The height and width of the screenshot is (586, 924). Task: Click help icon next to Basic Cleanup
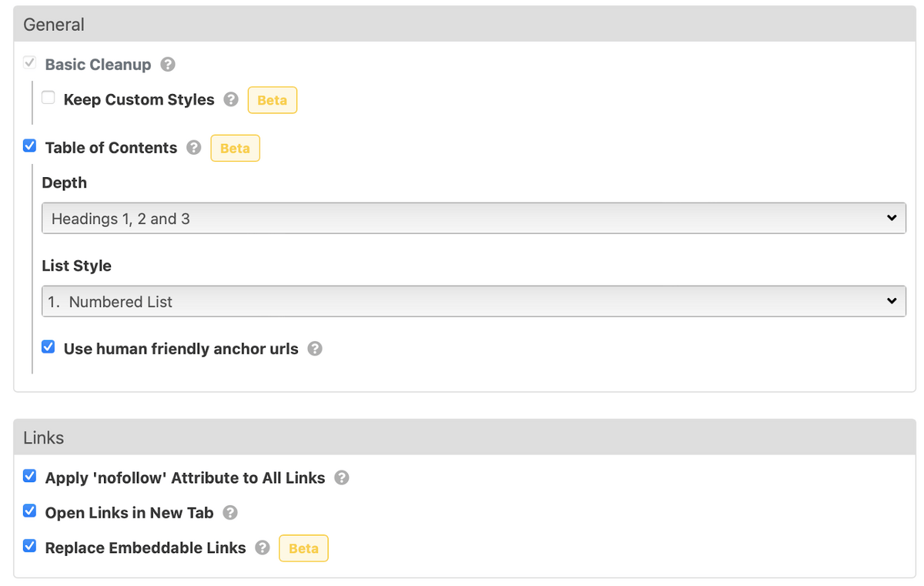[x=168, y=65]
